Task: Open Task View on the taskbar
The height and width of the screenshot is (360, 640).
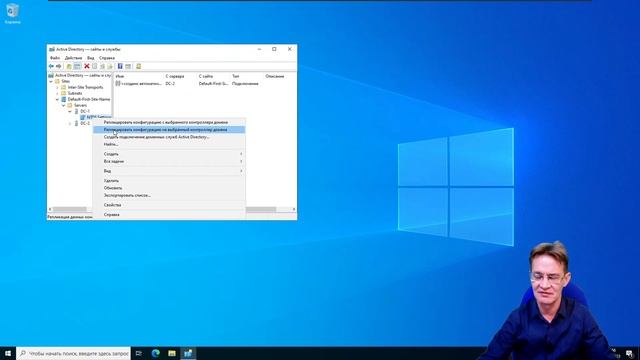Action: point(139,353)
